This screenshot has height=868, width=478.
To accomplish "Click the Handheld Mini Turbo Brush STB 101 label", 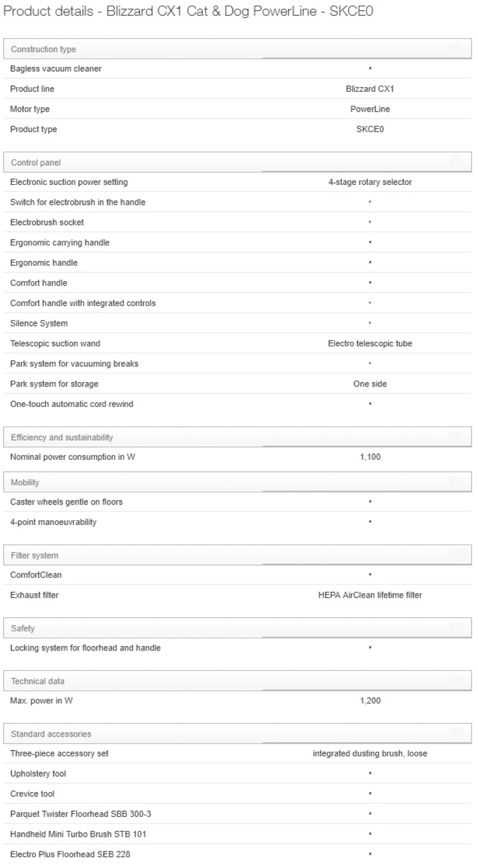I will click(78, 834).
